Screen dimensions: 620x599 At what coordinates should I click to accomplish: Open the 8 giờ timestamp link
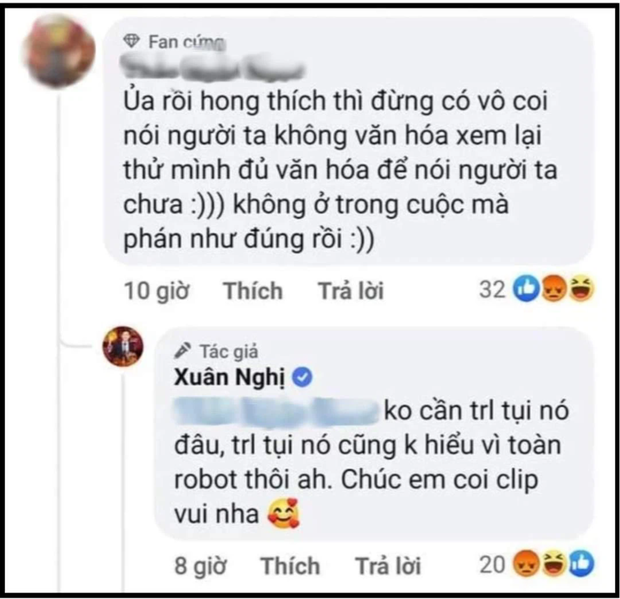click(200, 566)
